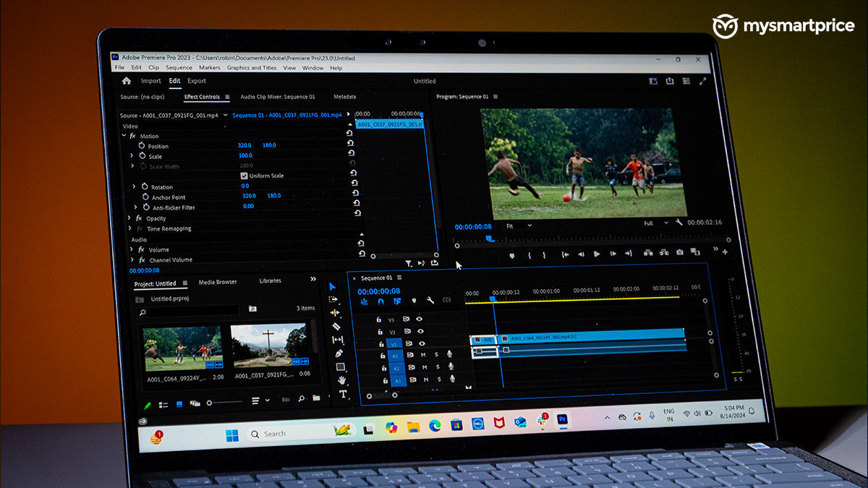Screen dimensions: 868x488
Task: Open the Sequence menu
Action: [x=179, y=68]
